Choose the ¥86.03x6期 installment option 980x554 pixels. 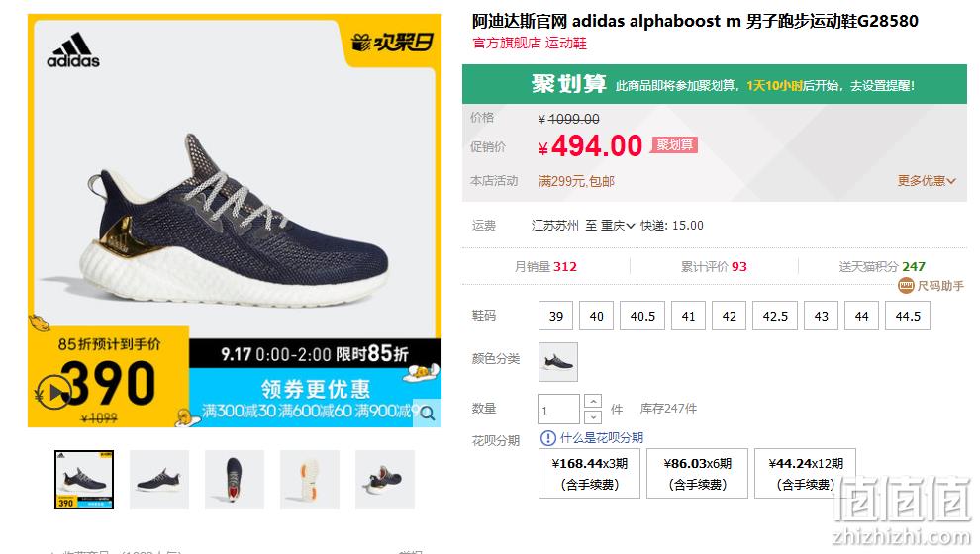(698, 474)
